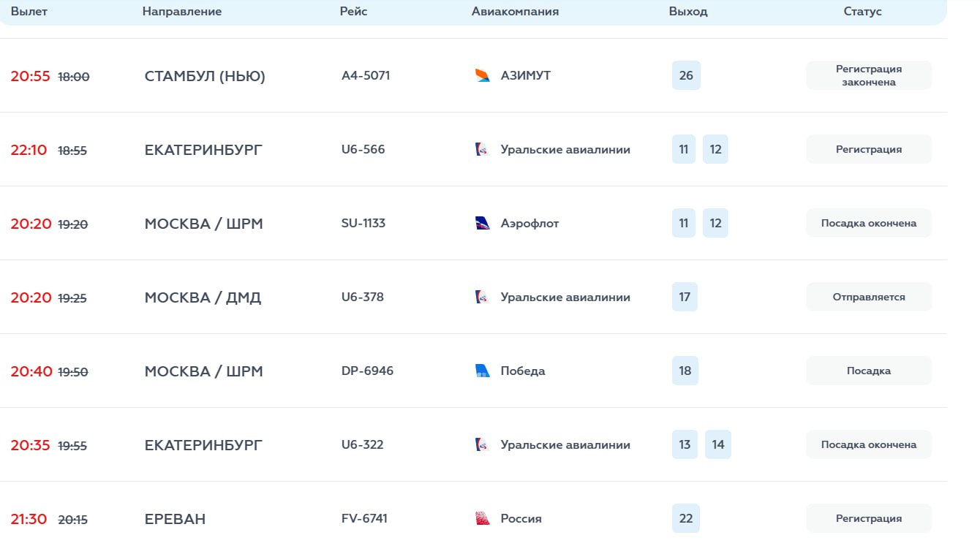
Task: Click gate 12 badge for SU-1133
Action: 715,223
